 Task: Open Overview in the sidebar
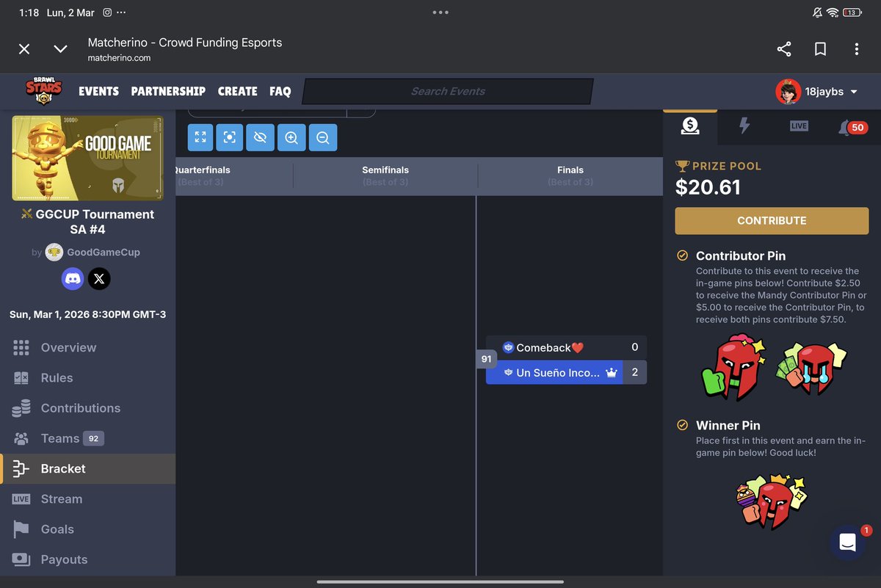coord(87,347)
